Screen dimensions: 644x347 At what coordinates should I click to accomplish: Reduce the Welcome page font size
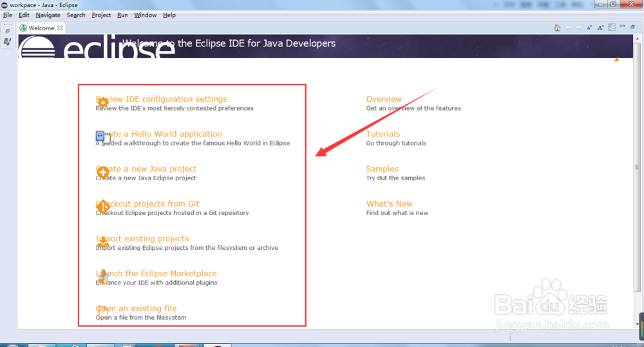[x=589, y=28]
